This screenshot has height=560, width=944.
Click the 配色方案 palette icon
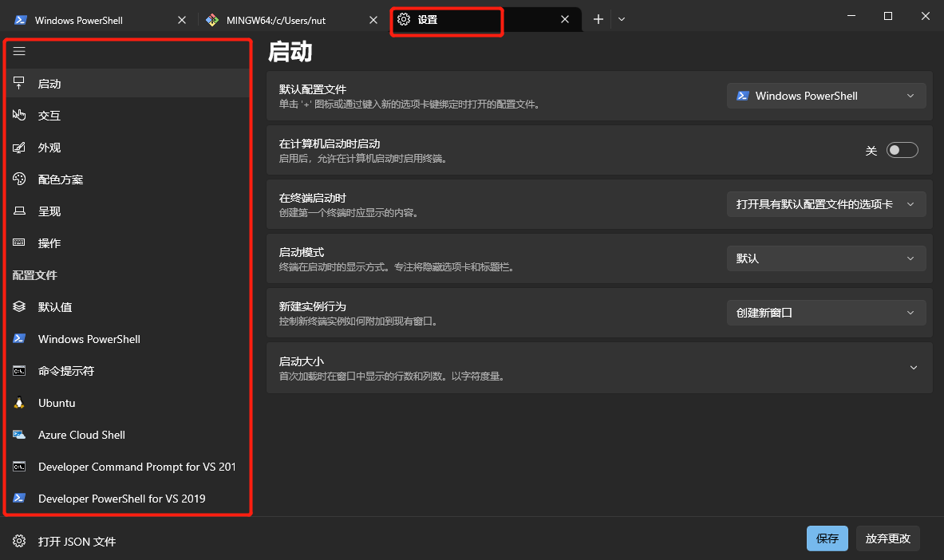click(19, 179)
